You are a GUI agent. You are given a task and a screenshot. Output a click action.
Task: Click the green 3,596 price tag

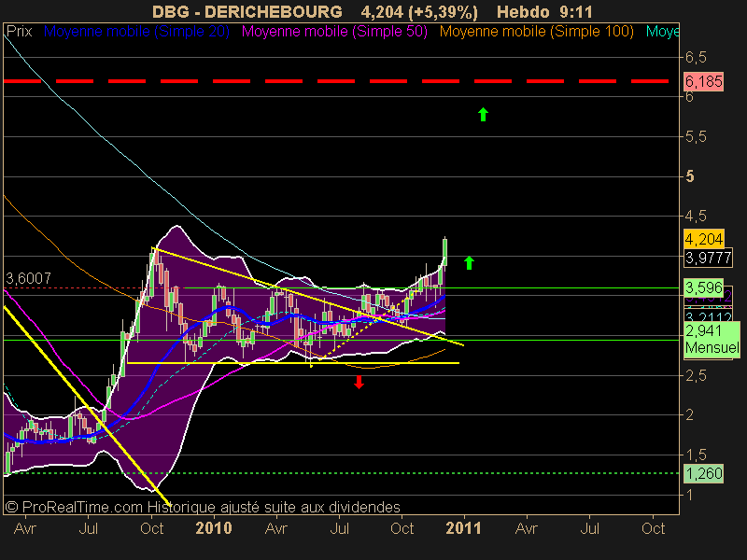click(x=704, y=287)
